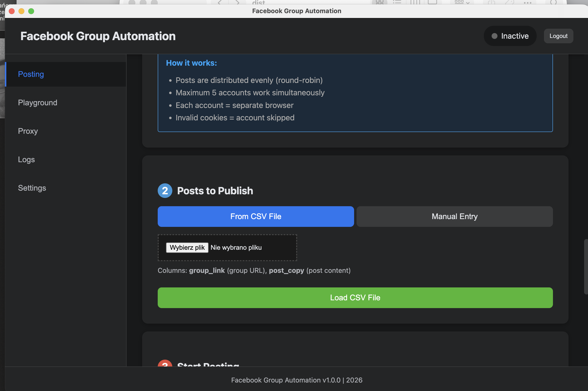Click the Logout button
The image size is (588, 391).
(x=558, y=36)
